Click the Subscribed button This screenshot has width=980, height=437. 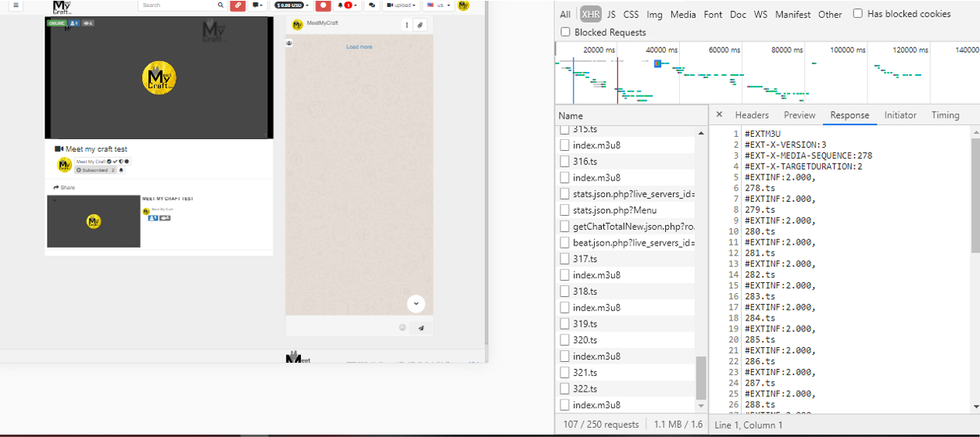[x=95, y=170]
